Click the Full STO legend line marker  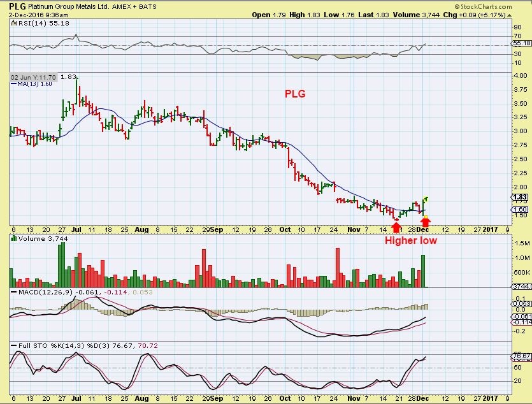coord(13,345)
